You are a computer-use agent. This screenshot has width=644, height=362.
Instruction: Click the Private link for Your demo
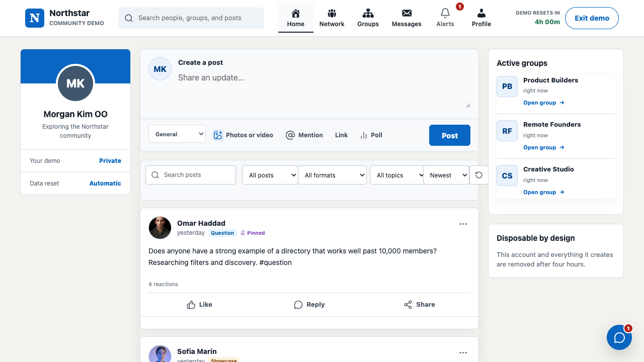(110, 161)
